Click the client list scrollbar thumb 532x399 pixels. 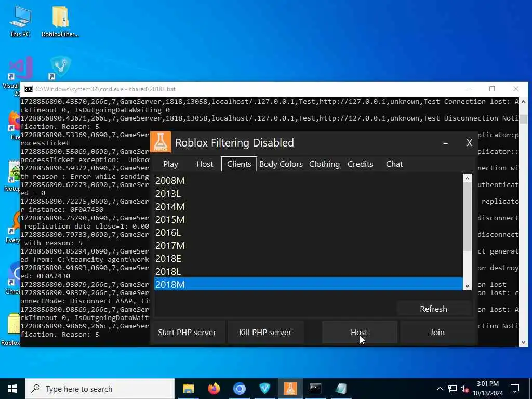point(467,217)
